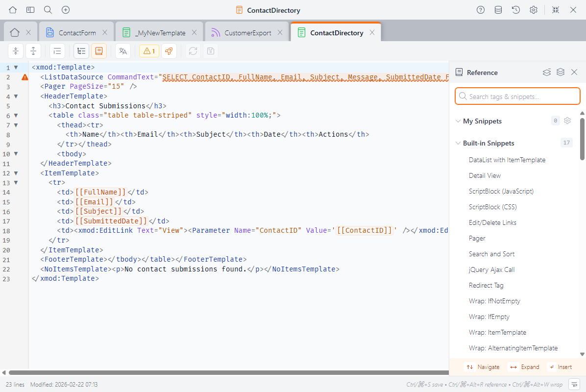Open search from the top bar
Viewport: 586px width, 392px height.
coord(48,10)
